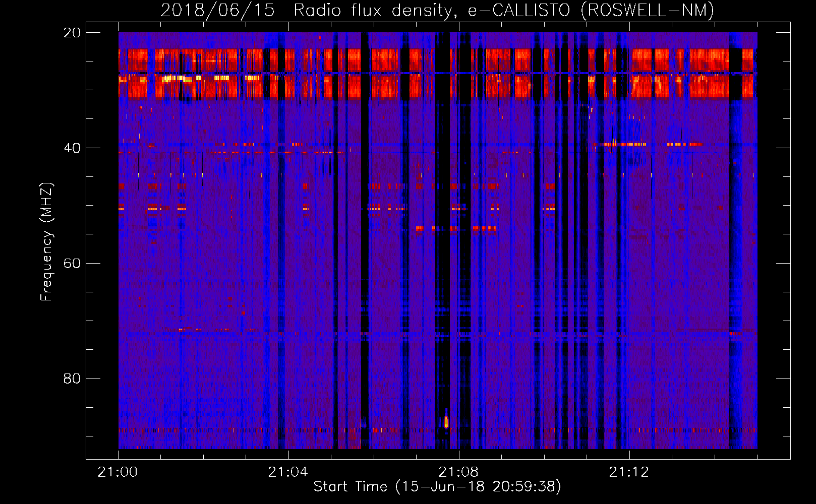Click the '80' frequency tick label

click(x=72, y=379)
